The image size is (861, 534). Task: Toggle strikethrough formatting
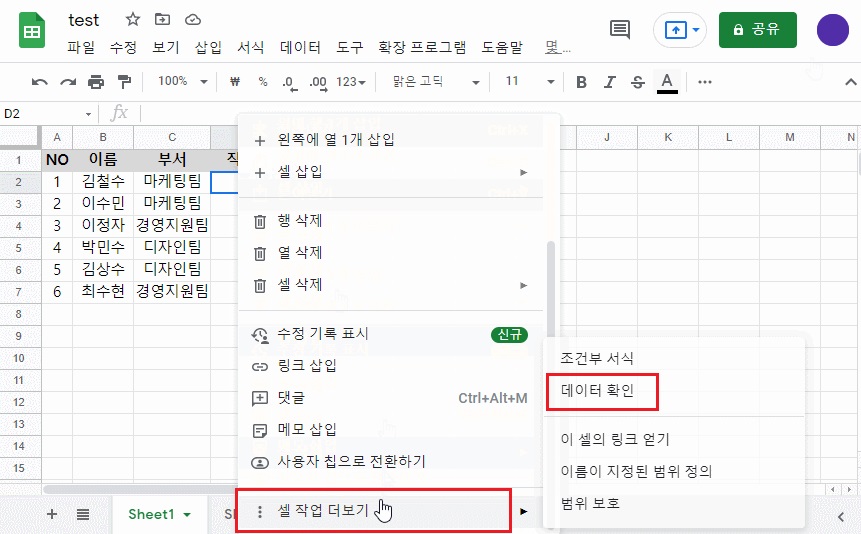coord(638,82)
